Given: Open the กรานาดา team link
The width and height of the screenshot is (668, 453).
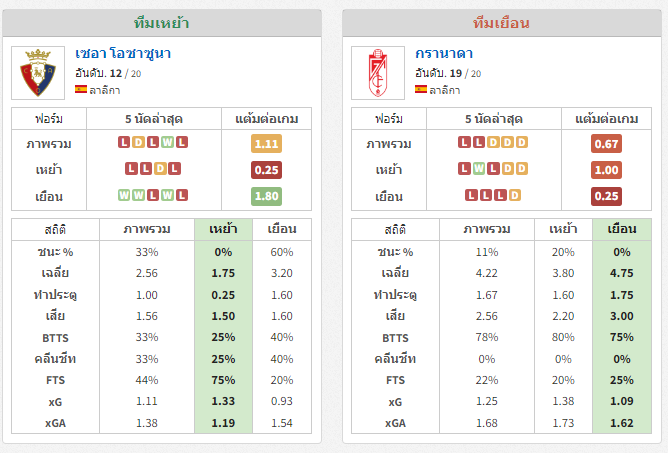Looking at the screenshot, I should point(444,54).
